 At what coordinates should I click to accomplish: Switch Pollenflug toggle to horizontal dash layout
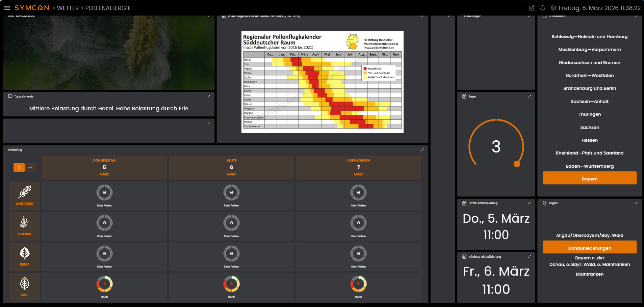pyautogui.click(x=30, y=168)
